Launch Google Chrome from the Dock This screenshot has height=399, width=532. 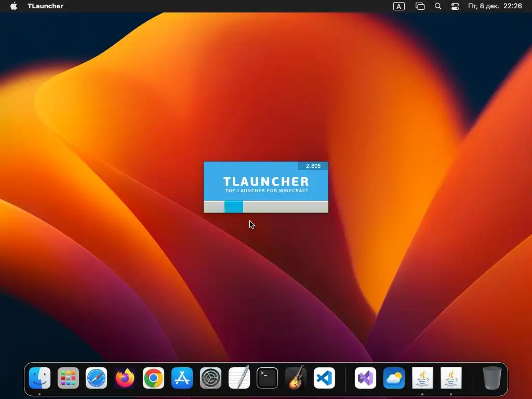coord(153,378)
